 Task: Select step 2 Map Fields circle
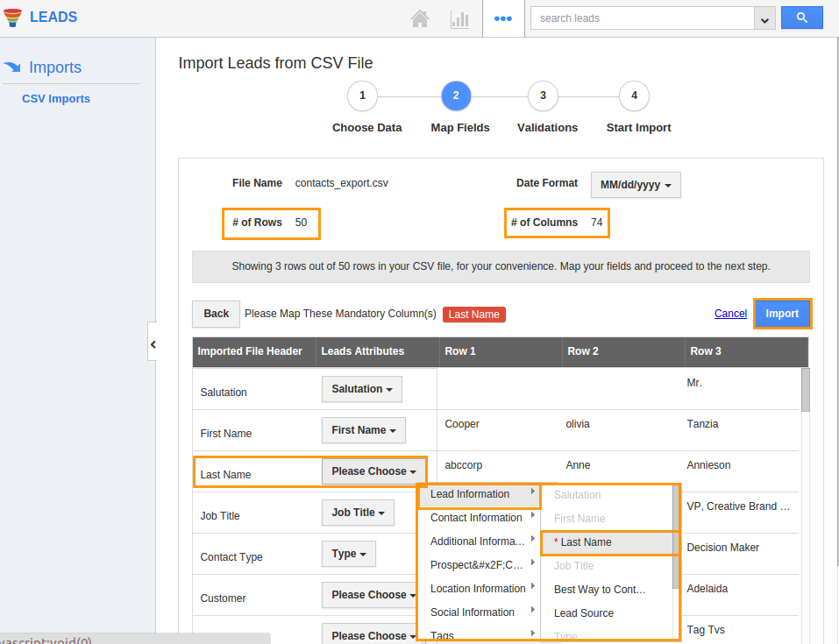click(456, 96)
